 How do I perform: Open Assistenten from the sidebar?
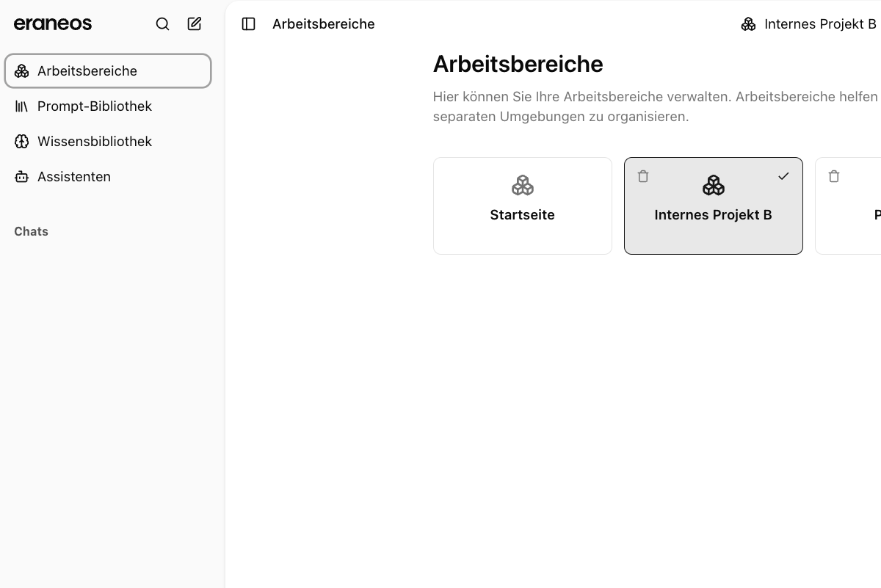tap(74, 176)
